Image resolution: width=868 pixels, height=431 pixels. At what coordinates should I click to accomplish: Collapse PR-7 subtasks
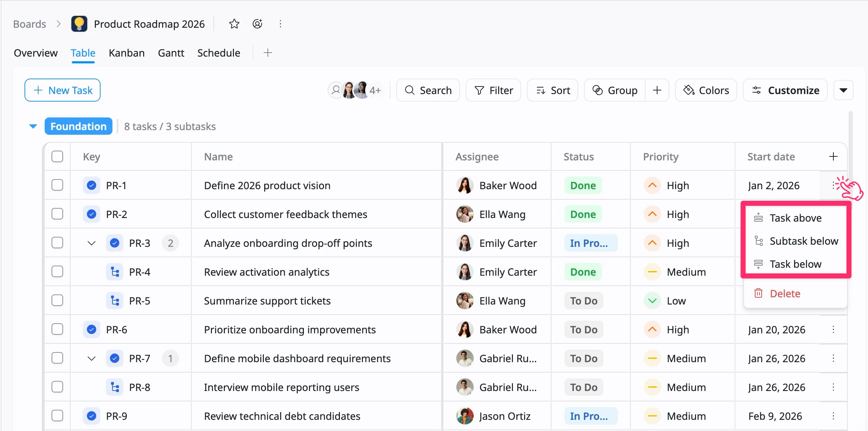click(x=92, y=358)
